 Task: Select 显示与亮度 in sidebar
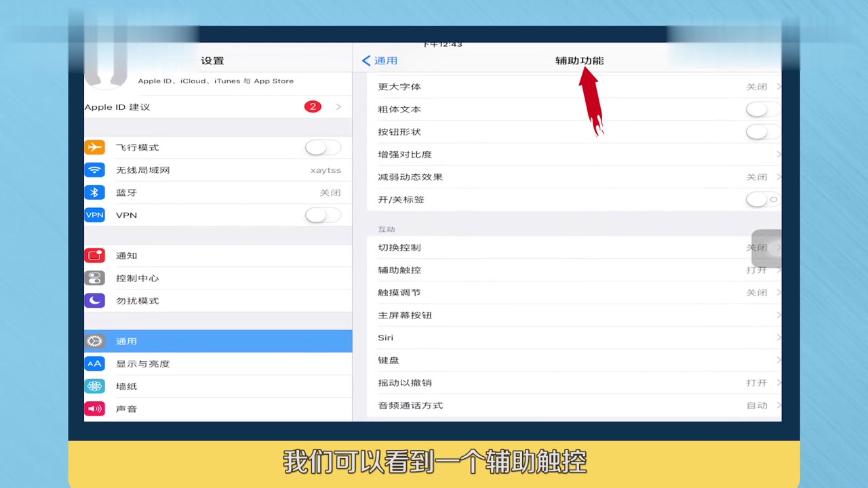pyautogui.click(x=218, y=363)
